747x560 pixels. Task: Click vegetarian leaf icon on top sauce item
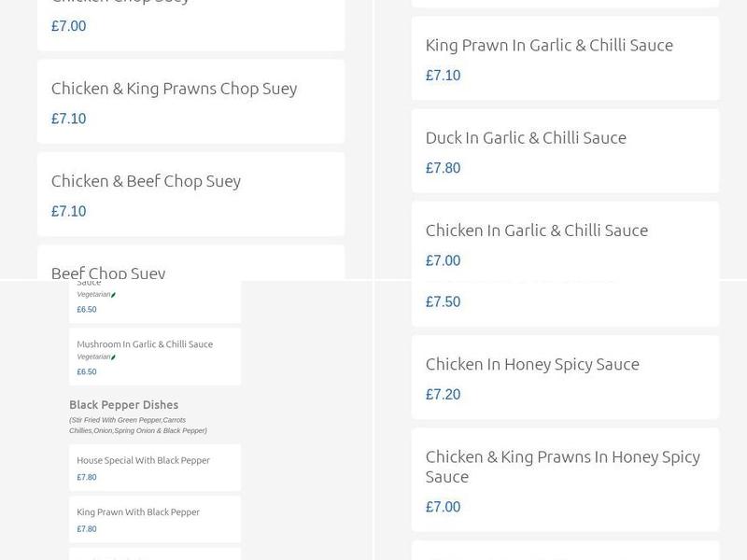[114, 295]
